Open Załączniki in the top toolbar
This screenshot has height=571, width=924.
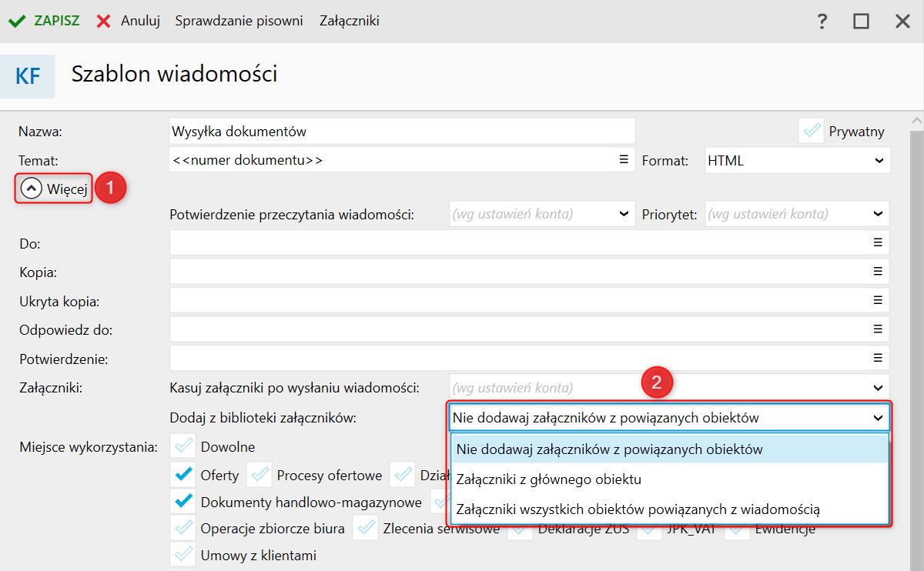(350, 21)
